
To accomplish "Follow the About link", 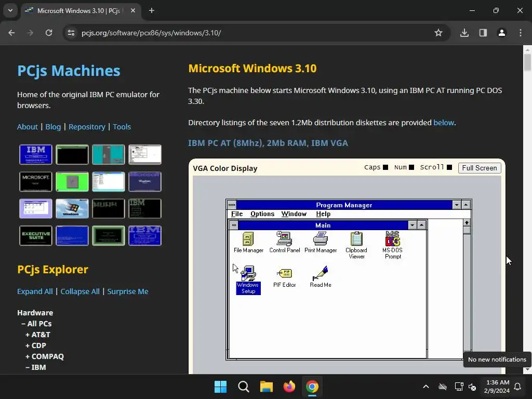I will [x=28, y=127].
